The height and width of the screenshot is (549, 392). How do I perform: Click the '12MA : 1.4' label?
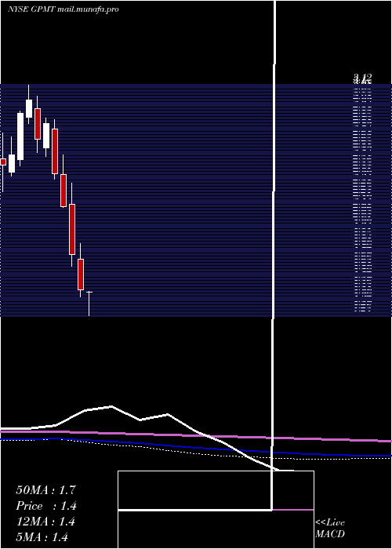(45, 522)
